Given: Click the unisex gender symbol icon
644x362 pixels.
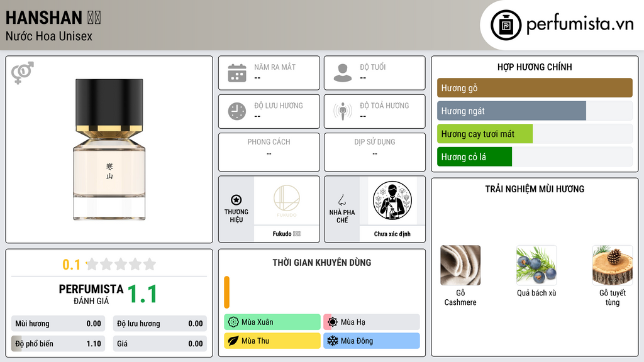Looking at the screenshot, I should tap(23, 73).
